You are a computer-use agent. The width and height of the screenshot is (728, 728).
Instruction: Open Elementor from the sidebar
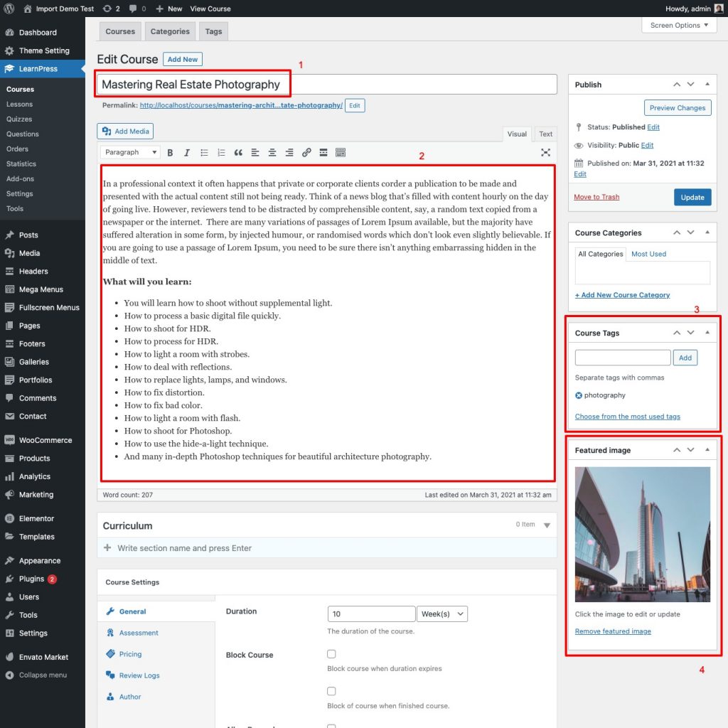tap(37, 518)
